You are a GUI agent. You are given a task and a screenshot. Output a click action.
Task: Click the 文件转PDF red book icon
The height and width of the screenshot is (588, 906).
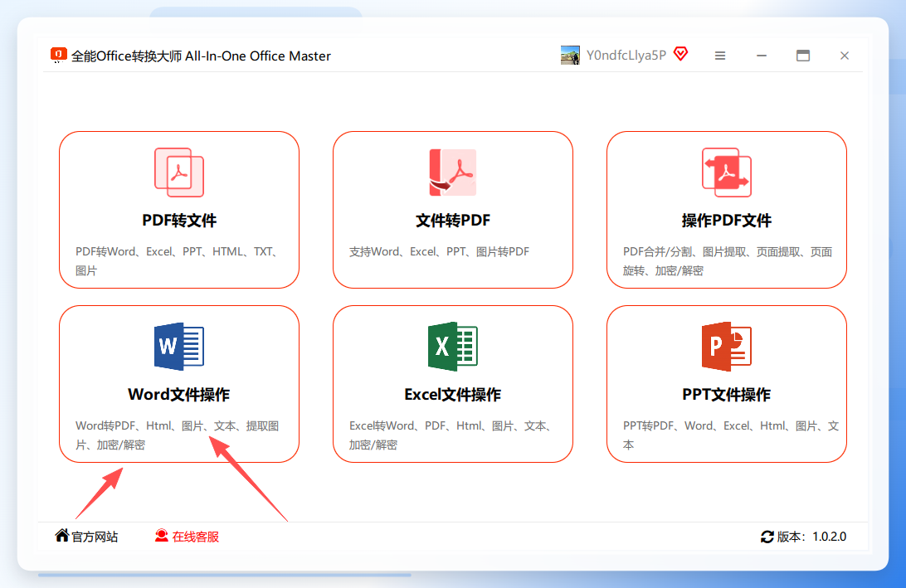coord(453,173)
